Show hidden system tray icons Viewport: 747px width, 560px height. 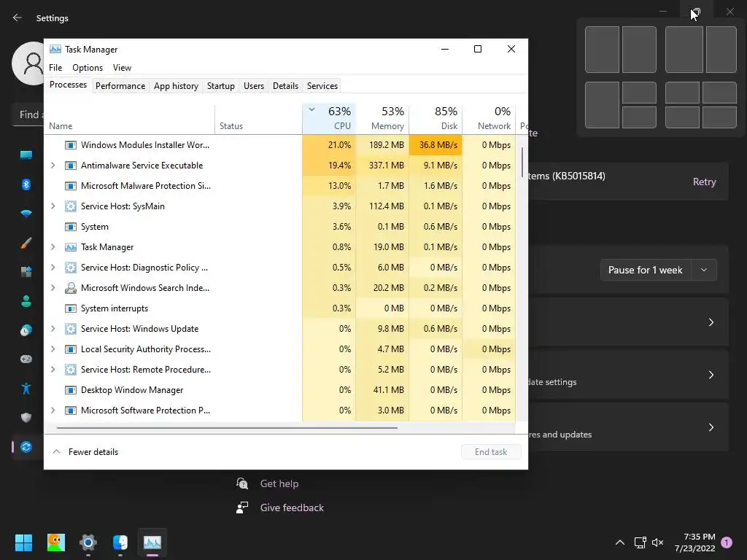(x=620, y=542)
